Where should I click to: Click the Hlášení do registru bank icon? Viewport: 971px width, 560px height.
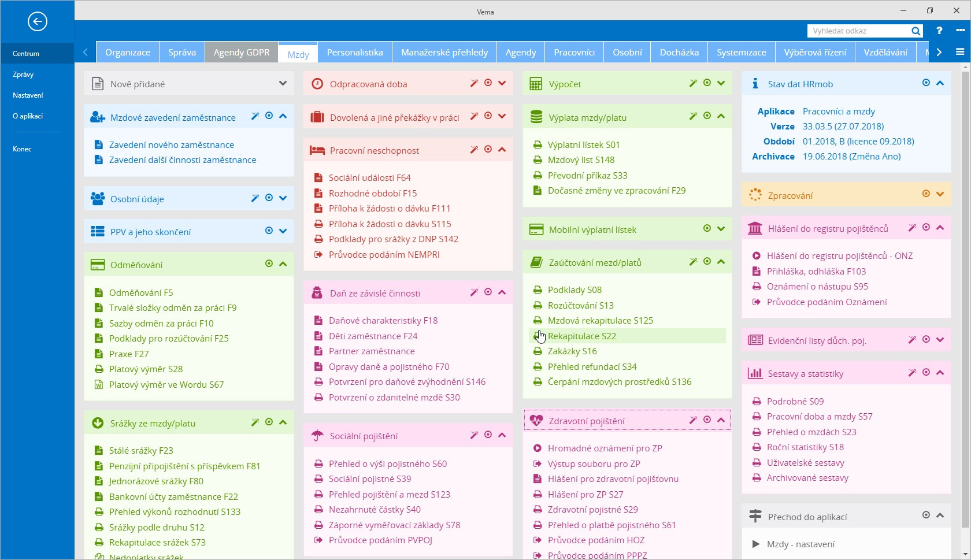[x=755, y=228]
